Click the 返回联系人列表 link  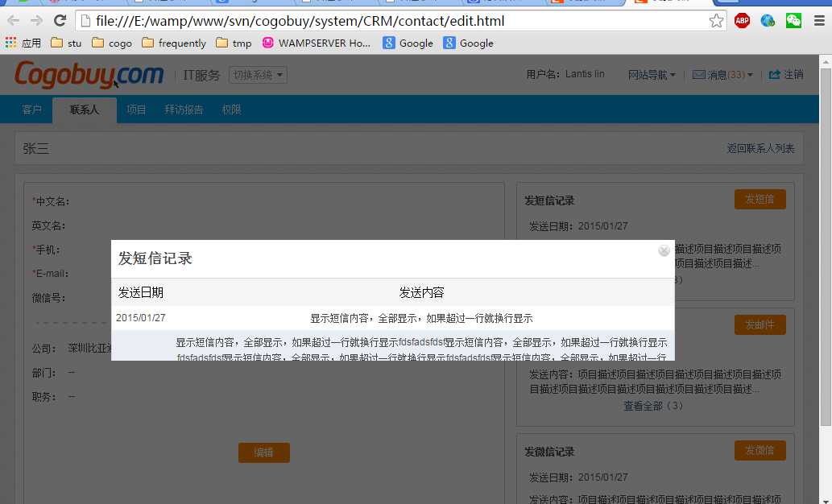(x=760, y=149)
